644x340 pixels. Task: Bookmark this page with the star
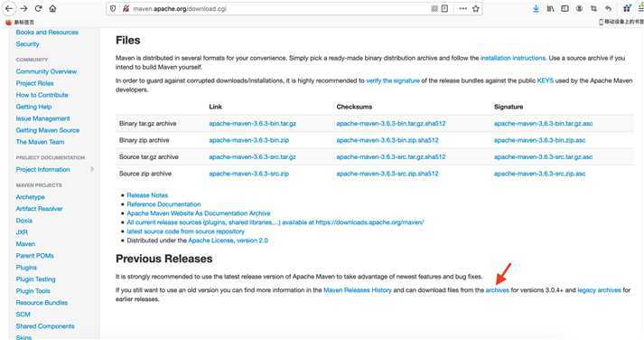[x=476, y=9]
